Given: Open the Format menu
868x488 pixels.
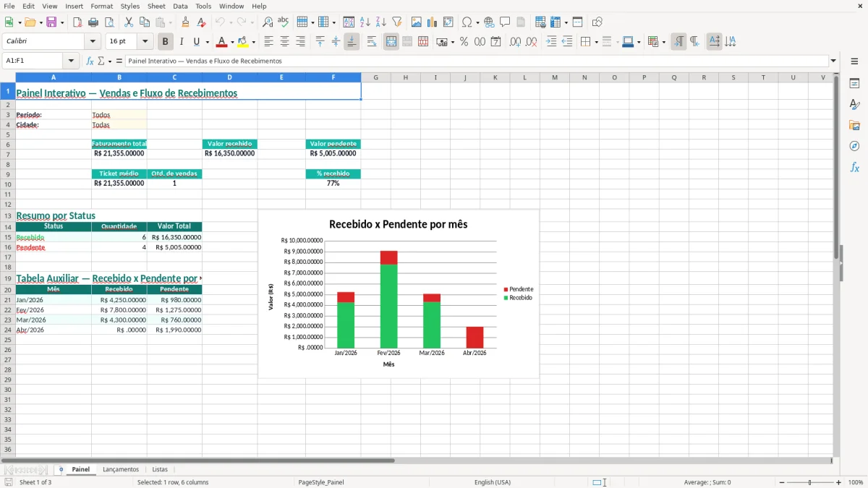Looking at the screenshot, I should [x=101, y=6].
